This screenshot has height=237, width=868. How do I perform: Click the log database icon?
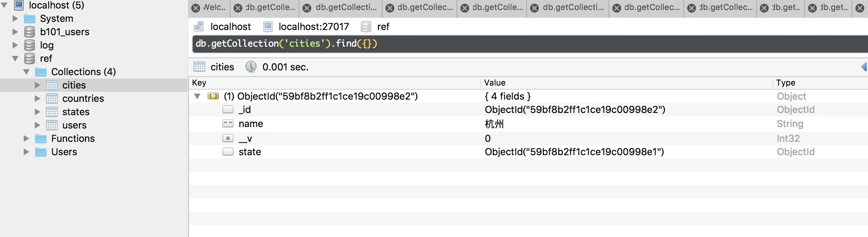[x=30, y=45]
